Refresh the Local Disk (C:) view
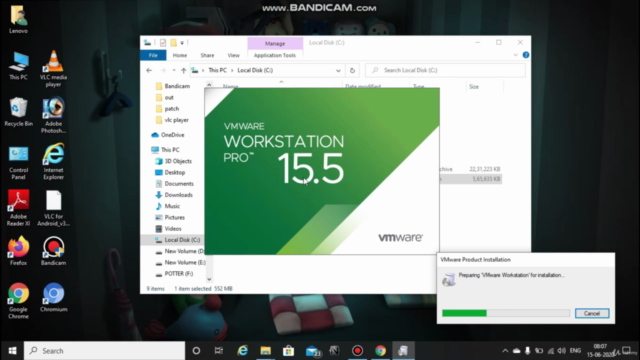The image size is (640, 360). click(352, 70)
